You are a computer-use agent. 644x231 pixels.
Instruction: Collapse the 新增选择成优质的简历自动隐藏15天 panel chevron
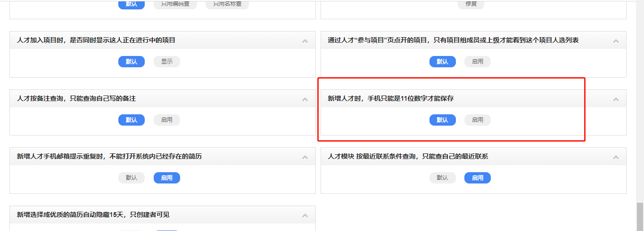tap(305, 215)
